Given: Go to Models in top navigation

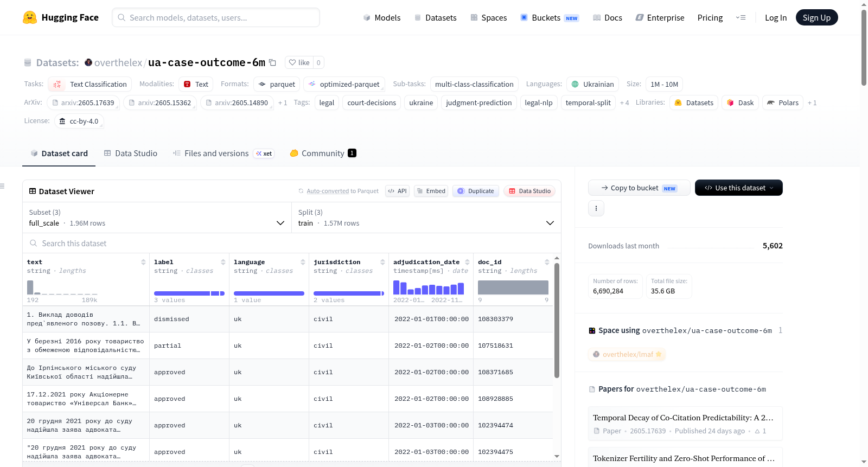Looking at the screenshot, I should coord(382,17).
